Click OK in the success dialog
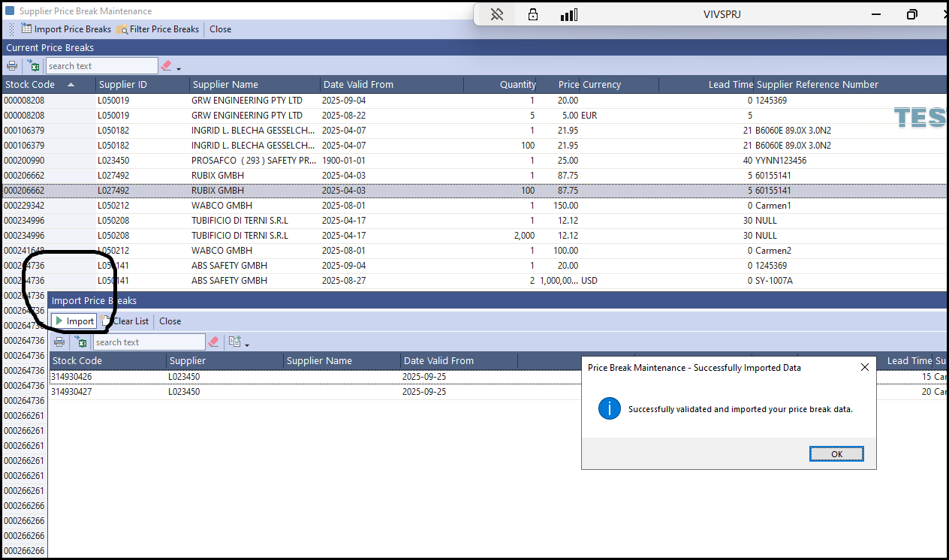This screenshot has height=560, width=949. pos(836,454)
